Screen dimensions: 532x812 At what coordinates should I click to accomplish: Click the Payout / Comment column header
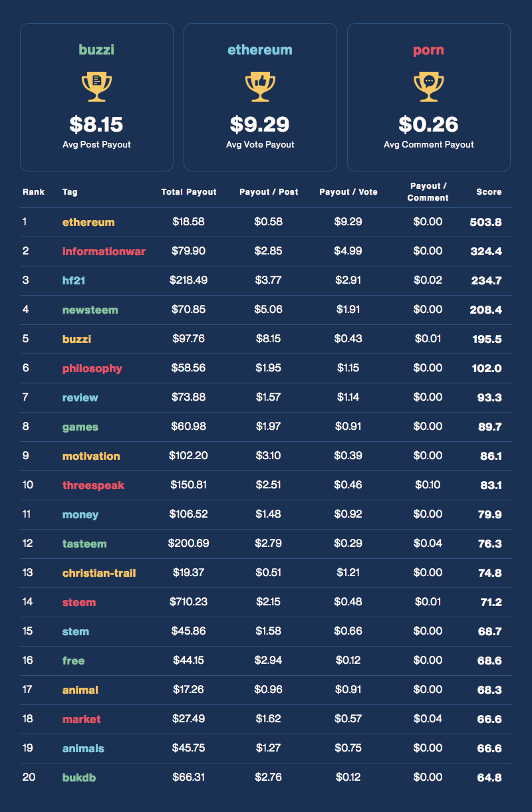428,192
